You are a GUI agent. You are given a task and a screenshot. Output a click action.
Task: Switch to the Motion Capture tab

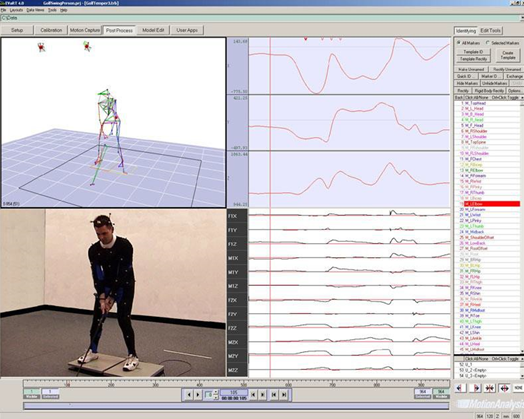click(85, 30)
